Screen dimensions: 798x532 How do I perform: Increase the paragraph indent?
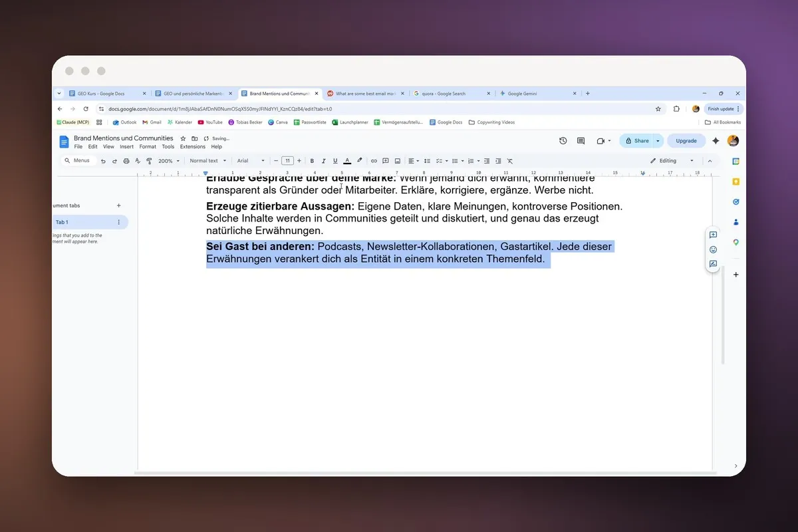pos(498,161)
